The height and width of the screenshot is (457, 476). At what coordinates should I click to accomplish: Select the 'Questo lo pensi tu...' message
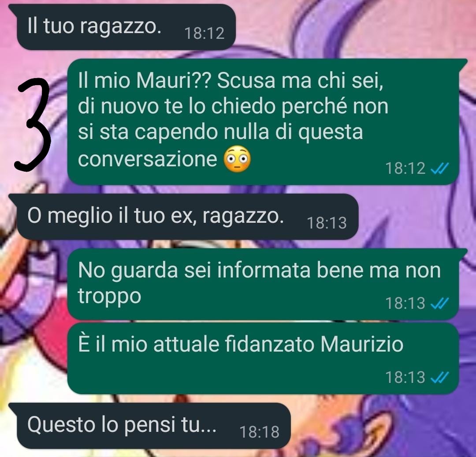click(150, 426)
